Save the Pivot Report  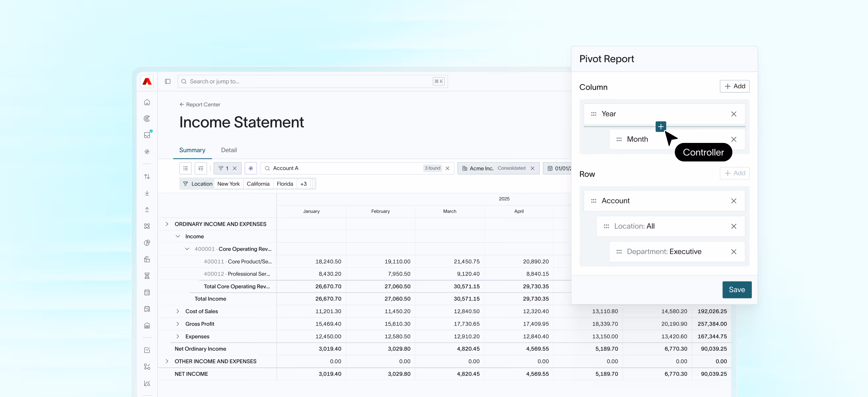(x=737, y=290)
